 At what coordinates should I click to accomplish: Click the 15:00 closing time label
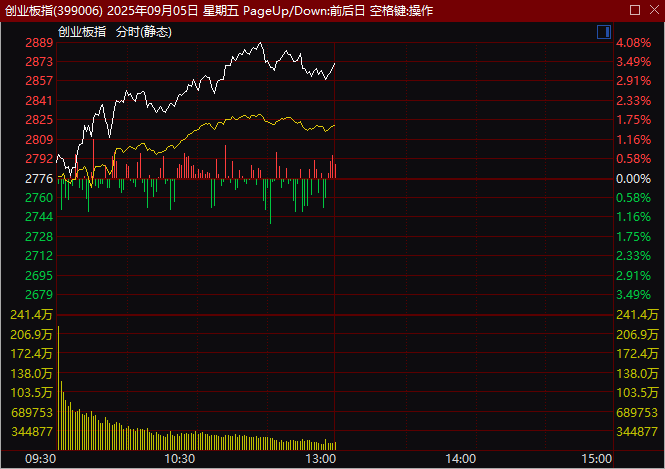click(596, 459)
